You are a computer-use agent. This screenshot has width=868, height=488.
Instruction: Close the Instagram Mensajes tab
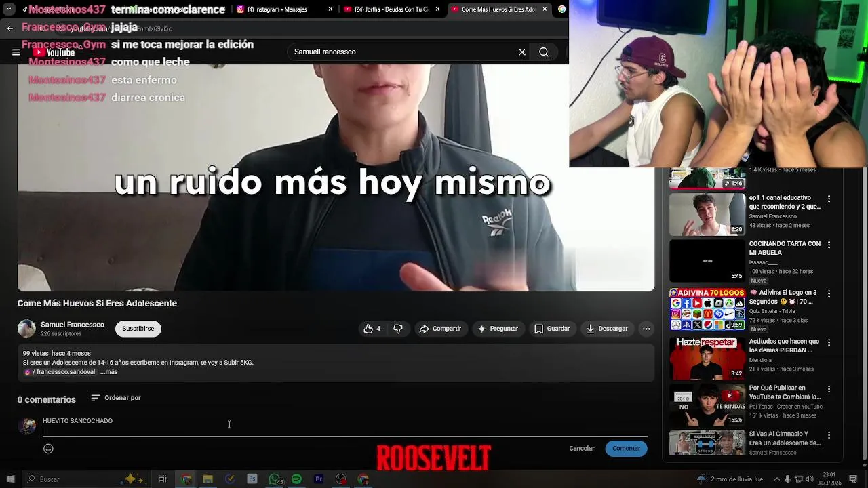330,9
